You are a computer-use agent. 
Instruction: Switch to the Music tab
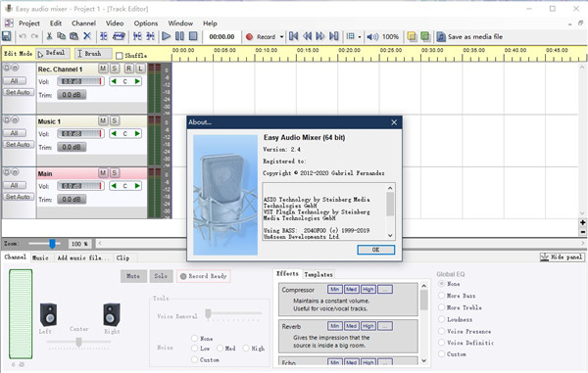click(x=40, y=257)
